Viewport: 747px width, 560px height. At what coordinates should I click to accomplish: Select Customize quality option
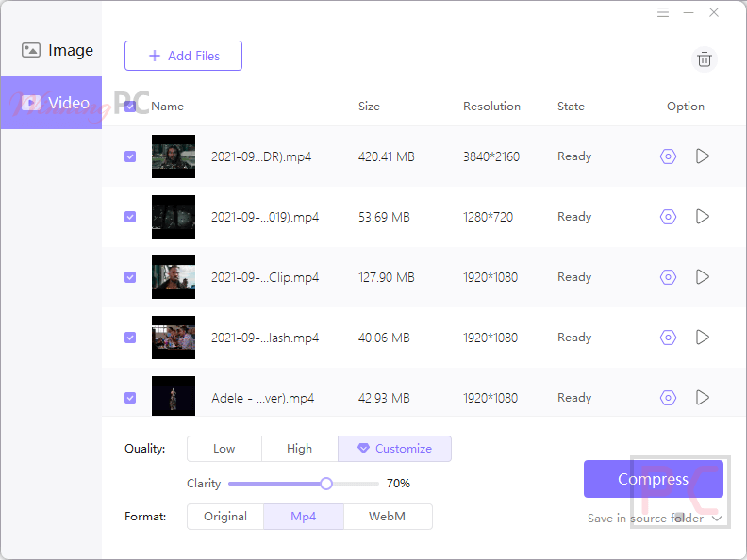[x=394, y=449]
